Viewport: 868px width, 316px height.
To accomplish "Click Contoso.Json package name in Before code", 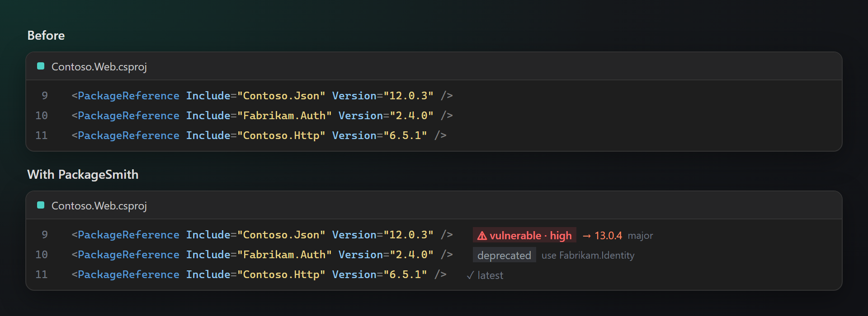I will click(281, 96).
